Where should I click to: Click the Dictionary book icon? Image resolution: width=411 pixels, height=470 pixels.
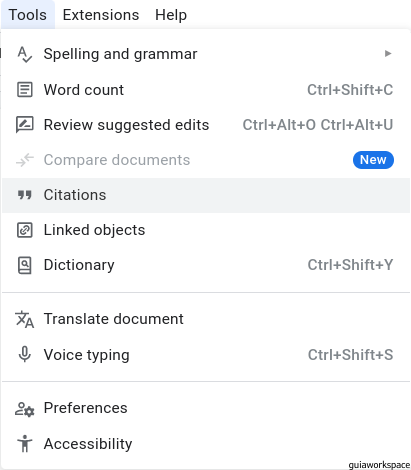click(x=25, y=265)
